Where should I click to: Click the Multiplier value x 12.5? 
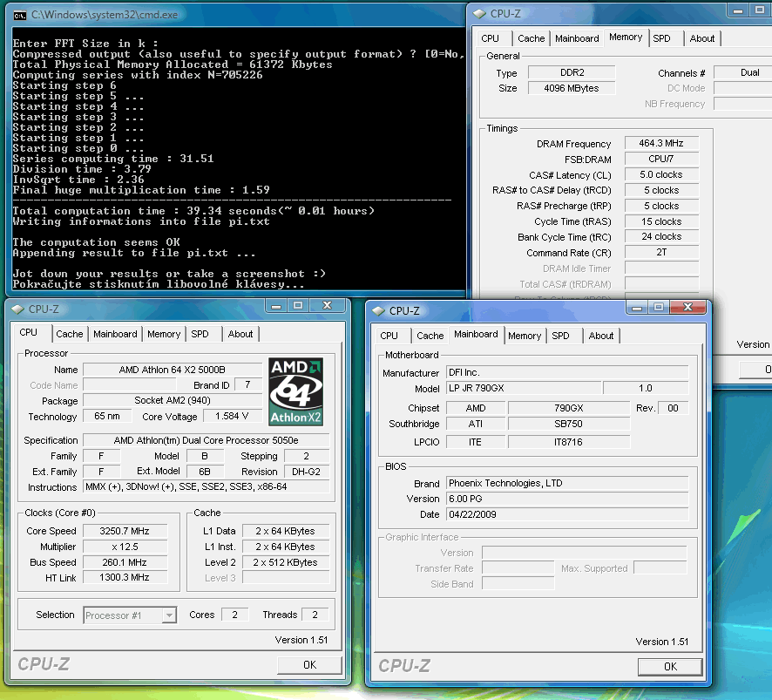pos(125,547)
